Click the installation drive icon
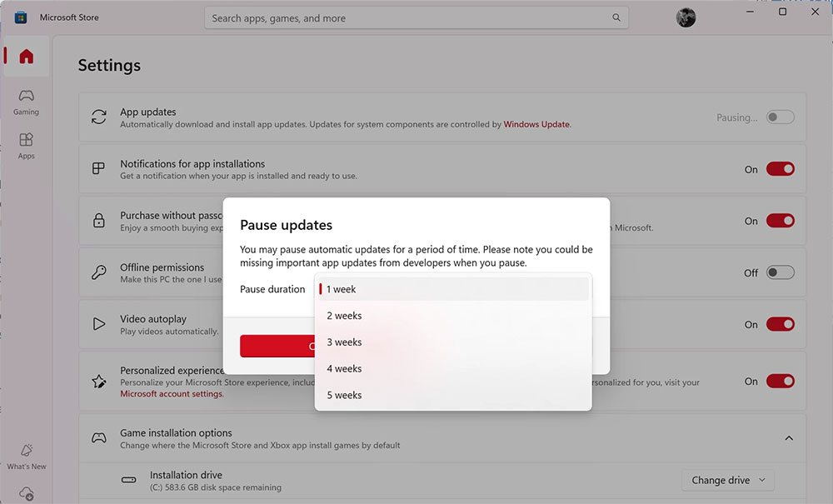Image resolution: width=833 pixels, height=504 pixels. 129,480
